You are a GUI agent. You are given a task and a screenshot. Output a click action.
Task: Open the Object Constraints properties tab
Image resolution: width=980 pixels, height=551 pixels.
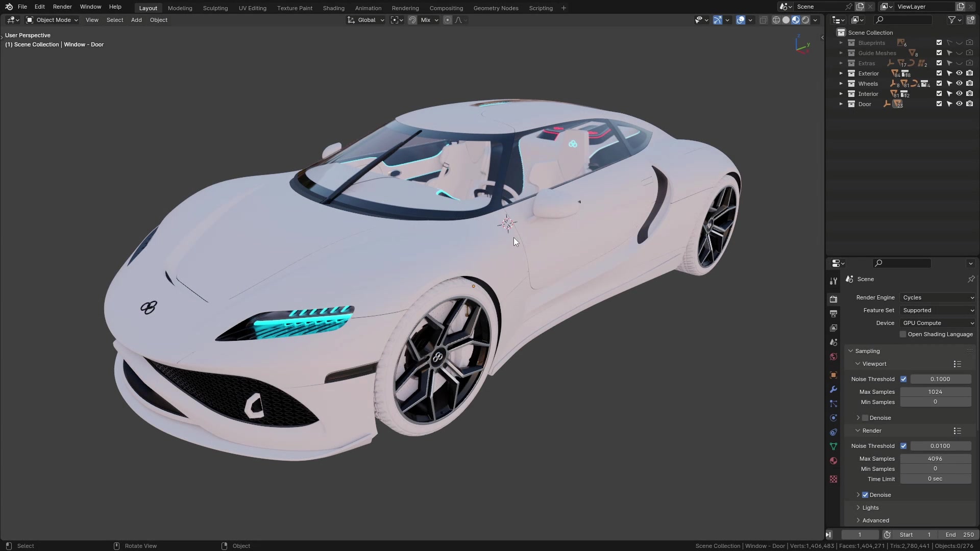tap(834, 432)
